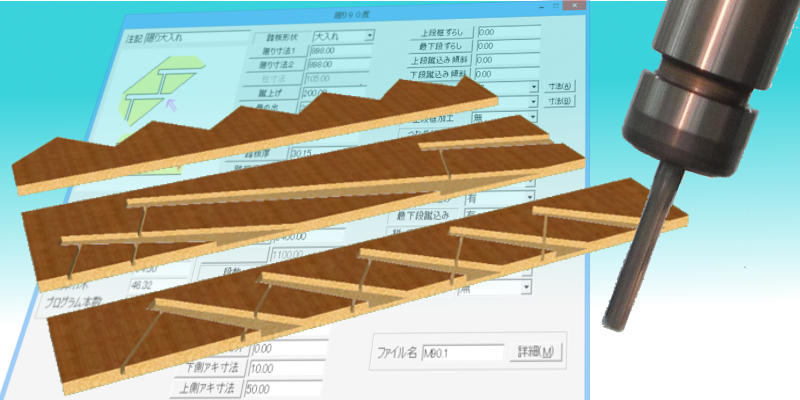The image size is (800, 400).
Task: Click the 上側アキ寸法 input field
Action: (288, 387)
